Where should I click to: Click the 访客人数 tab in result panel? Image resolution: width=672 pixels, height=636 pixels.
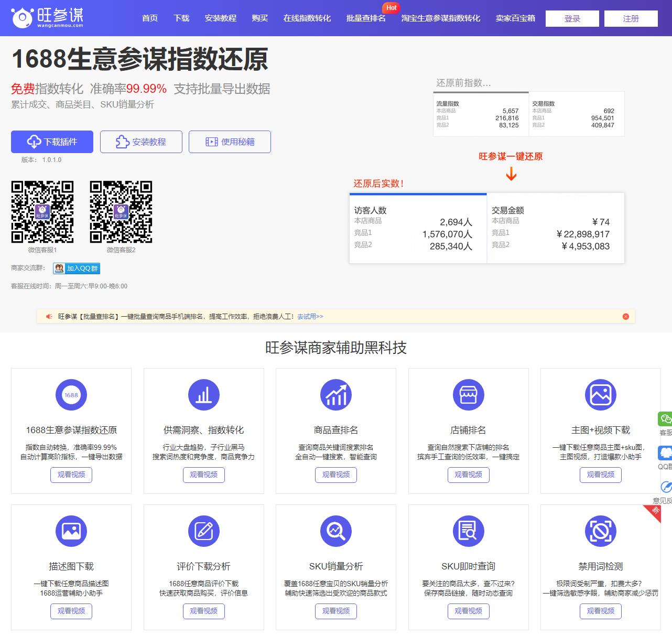pos(370,210)
